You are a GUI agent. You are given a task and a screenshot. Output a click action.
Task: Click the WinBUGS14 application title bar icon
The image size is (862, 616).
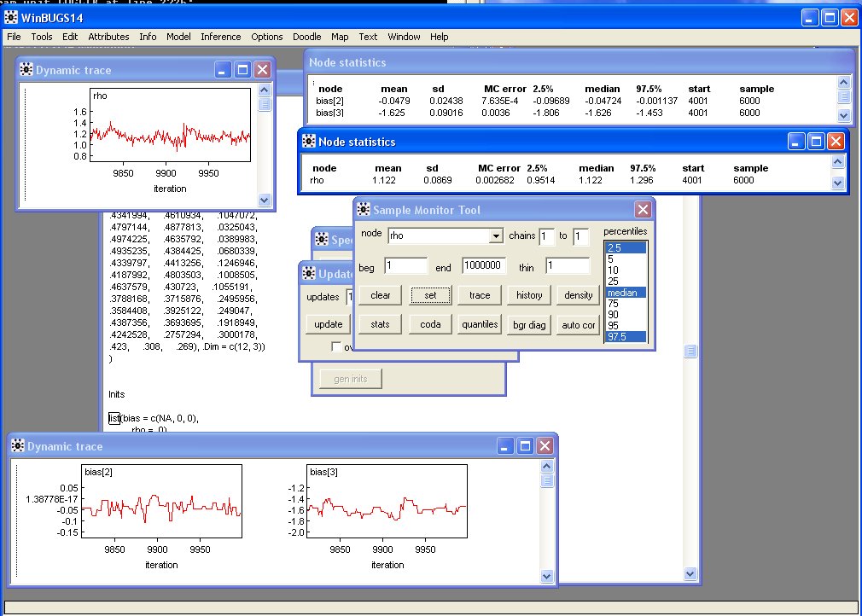coord(12,17)
